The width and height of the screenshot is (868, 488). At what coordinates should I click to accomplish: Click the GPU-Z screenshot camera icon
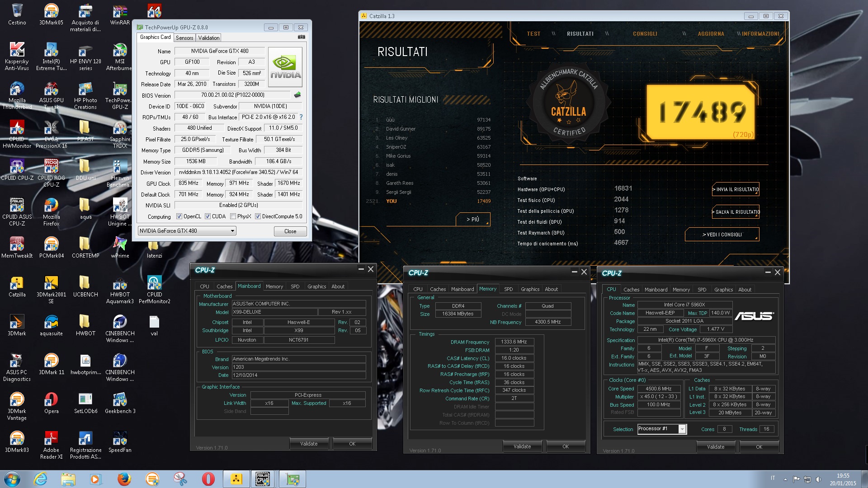[302, 37]
